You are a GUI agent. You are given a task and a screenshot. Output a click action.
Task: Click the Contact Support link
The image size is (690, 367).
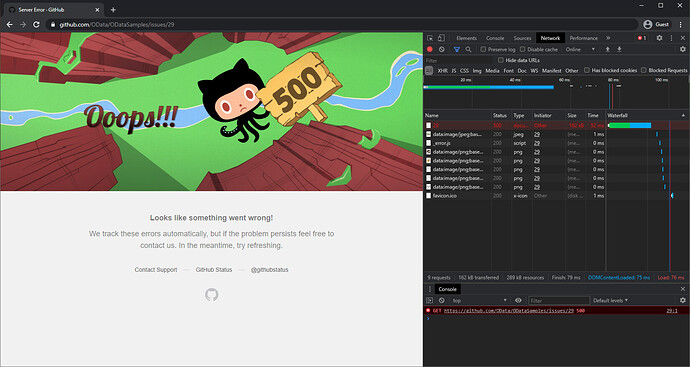pos(156,270)
